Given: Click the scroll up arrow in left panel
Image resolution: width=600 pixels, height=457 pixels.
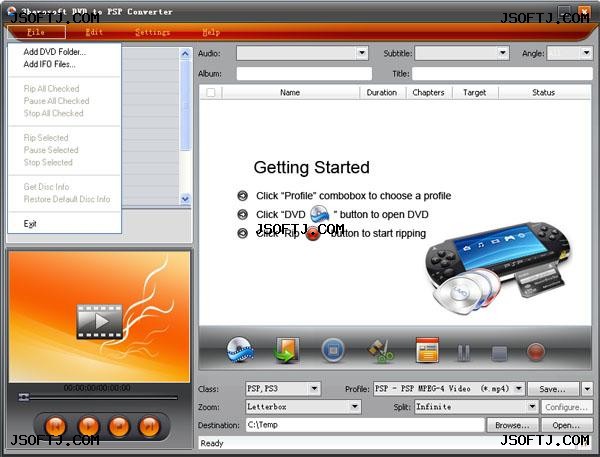Looking at the screenshot, I should pyautogui.click(x=185, y=54).
